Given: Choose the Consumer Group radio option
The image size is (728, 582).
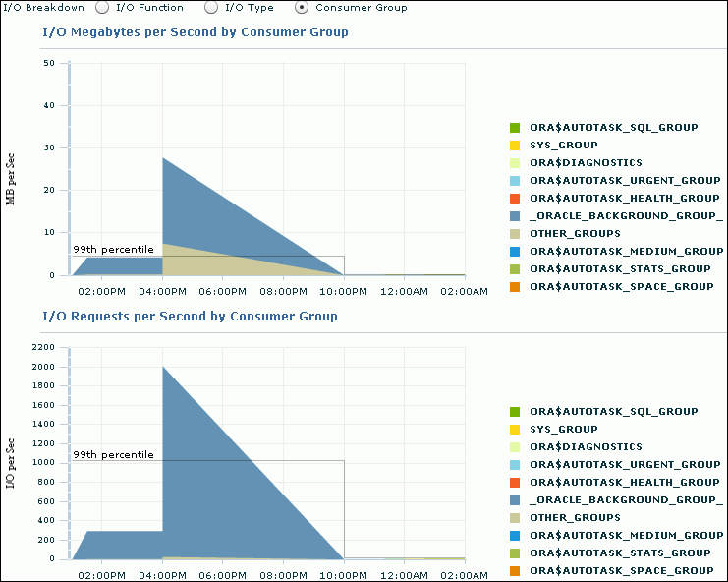Looking at the screenshot, I should click(302, 7).
